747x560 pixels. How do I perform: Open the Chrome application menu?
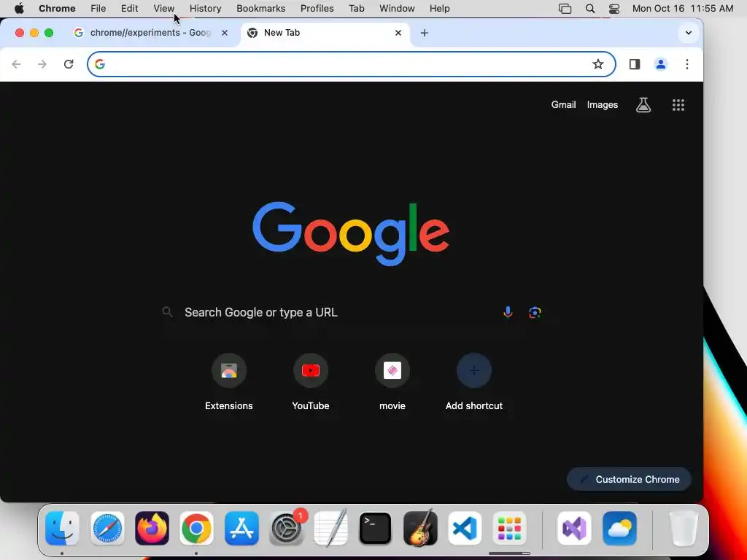(x=57, y=9)
